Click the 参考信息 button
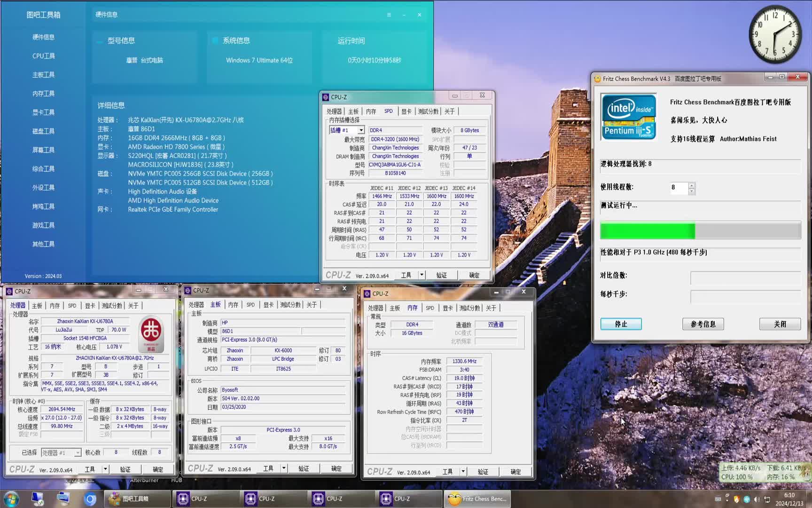 pos(703,324)
